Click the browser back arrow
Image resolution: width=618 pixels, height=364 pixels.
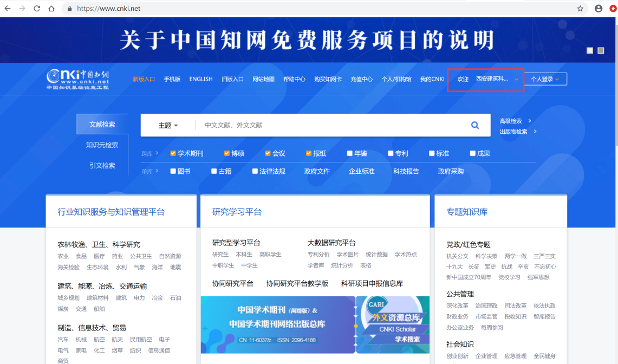click(8, 9)
